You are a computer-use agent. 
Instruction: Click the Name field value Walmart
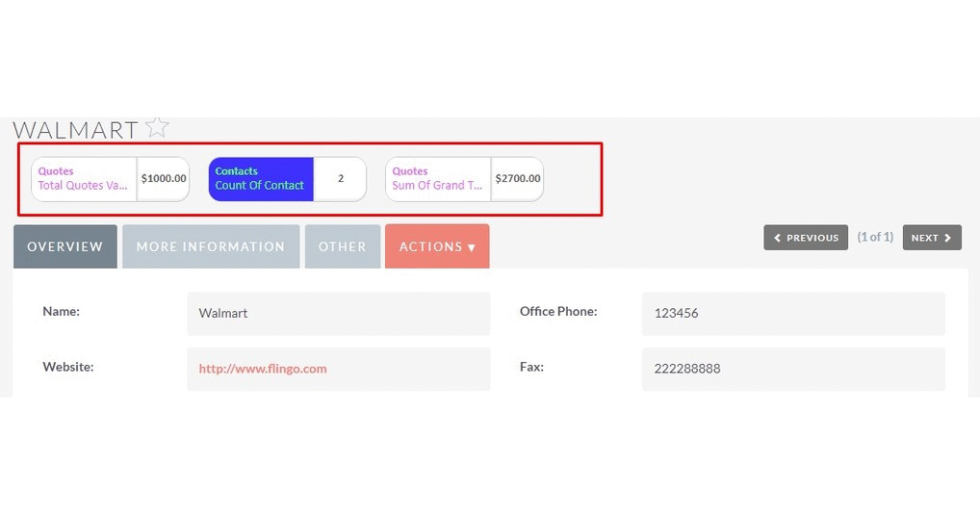pos(338,314)
